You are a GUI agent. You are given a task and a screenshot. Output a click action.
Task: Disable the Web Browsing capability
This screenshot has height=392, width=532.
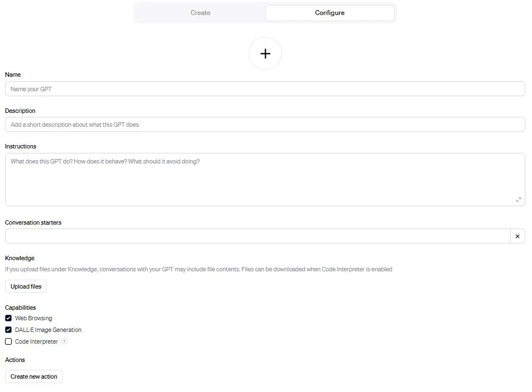[x=8, y=317]
